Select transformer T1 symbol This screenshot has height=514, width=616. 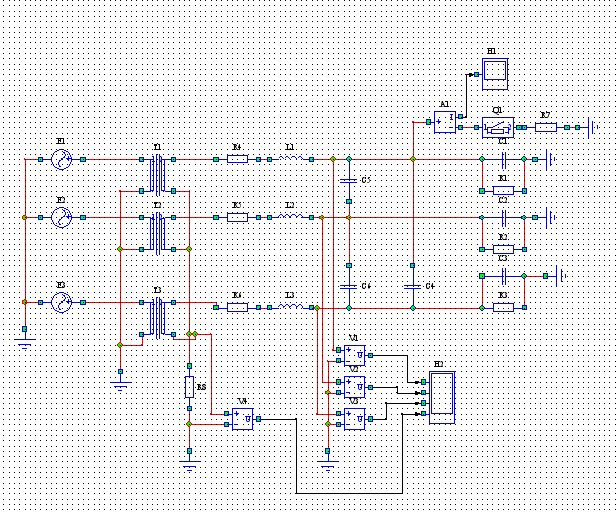[158, 175]
